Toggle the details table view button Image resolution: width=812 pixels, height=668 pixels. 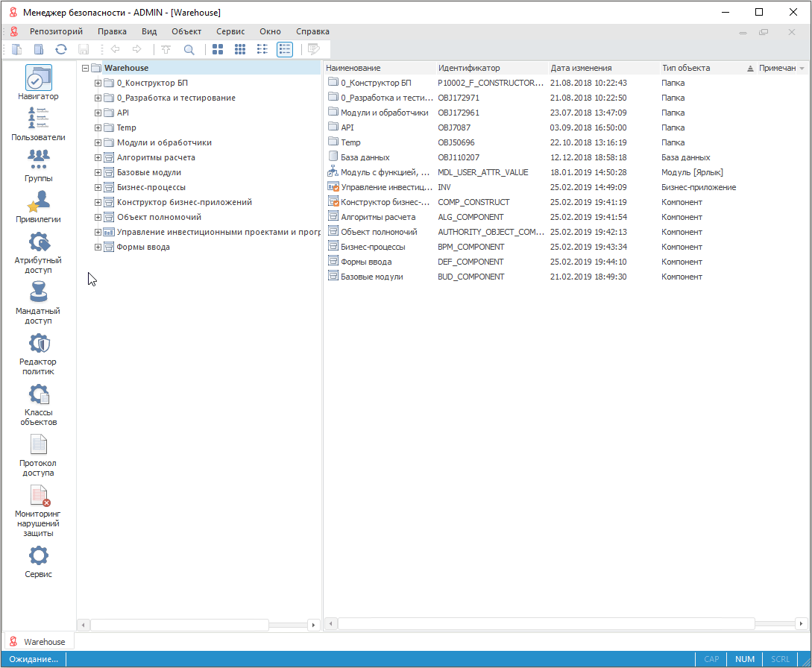(x=285, y=49)
